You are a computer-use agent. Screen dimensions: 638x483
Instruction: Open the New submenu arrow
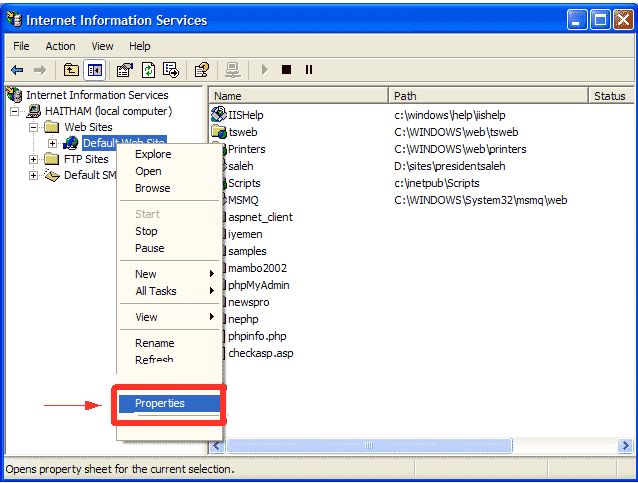pos(212,274)
